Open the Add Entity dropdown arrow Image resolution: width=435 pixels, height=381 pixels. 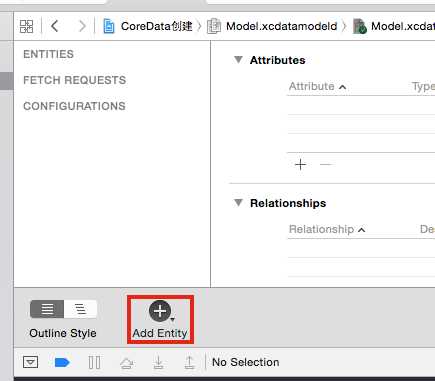172,319
